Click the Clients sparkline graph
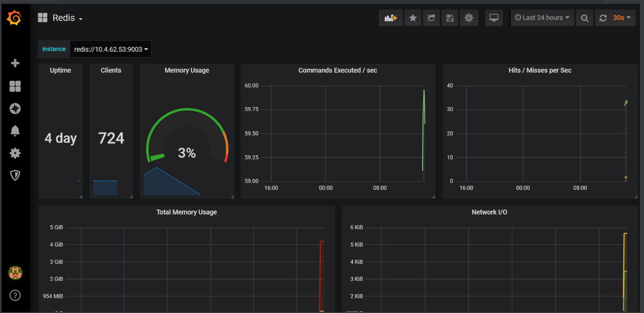Image resolution: width=644 pixels, height=313 pixels. 105,187
